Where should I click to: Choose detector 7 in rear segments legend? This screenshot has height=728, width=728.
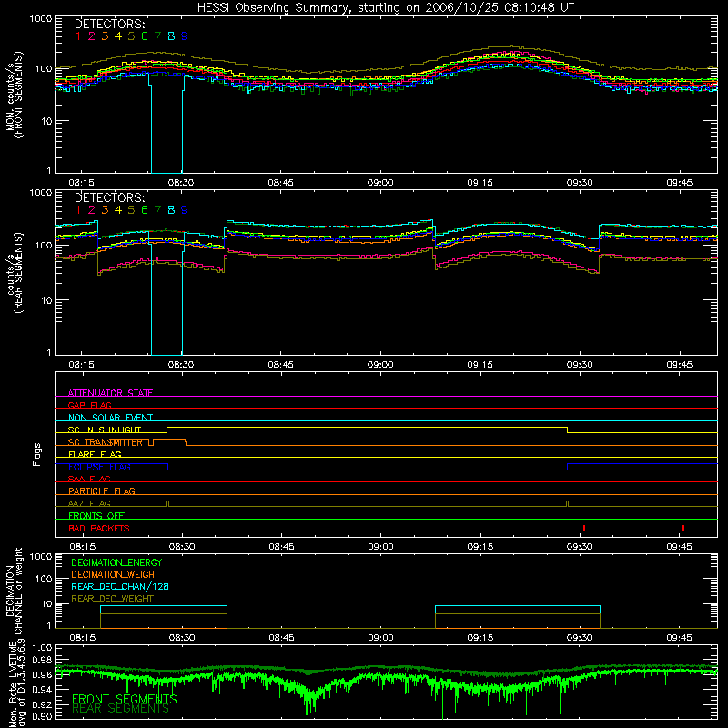coord(157,210)
